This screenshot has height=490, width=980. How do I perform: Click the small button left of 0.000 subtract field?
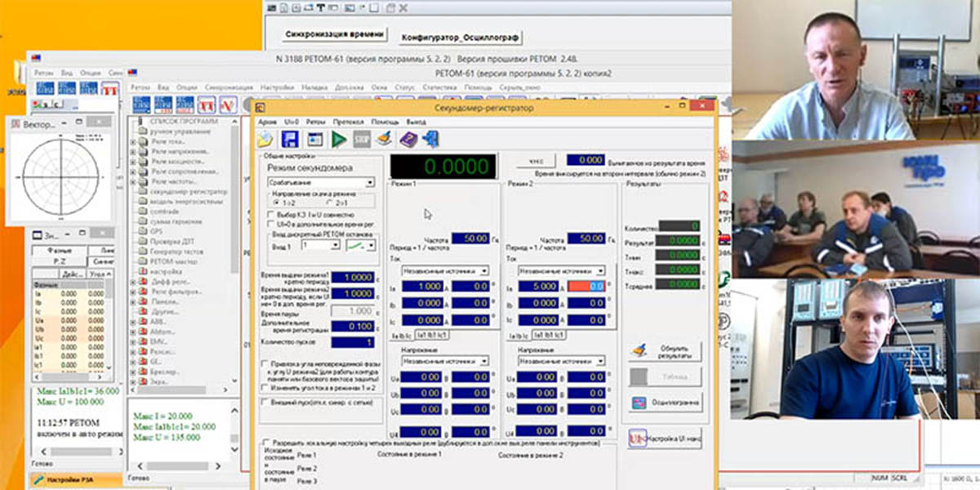(537, 161)
